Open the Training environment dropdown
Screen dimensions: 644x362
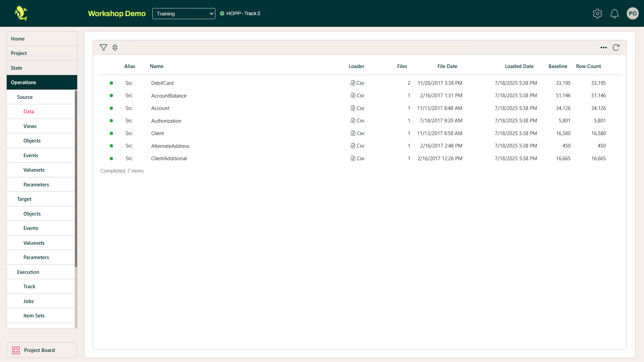click(183, 13)
